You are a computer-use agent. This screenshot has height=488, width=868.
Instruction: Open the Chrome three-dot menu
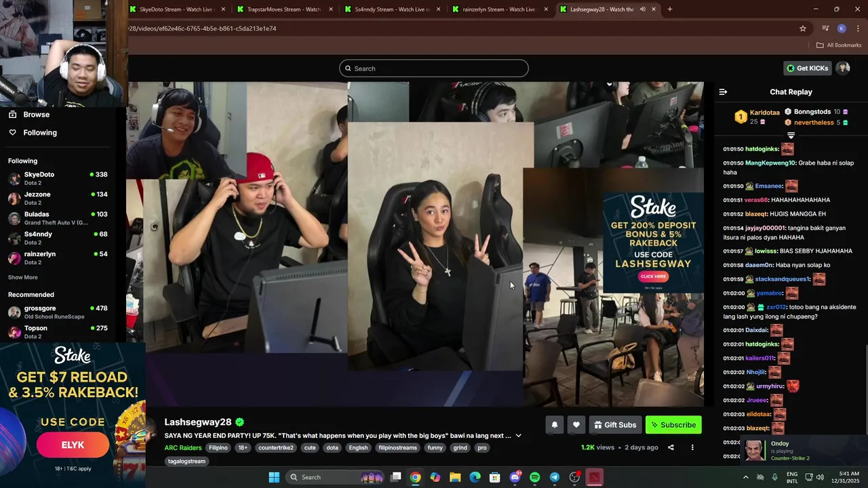coord(858,28)
